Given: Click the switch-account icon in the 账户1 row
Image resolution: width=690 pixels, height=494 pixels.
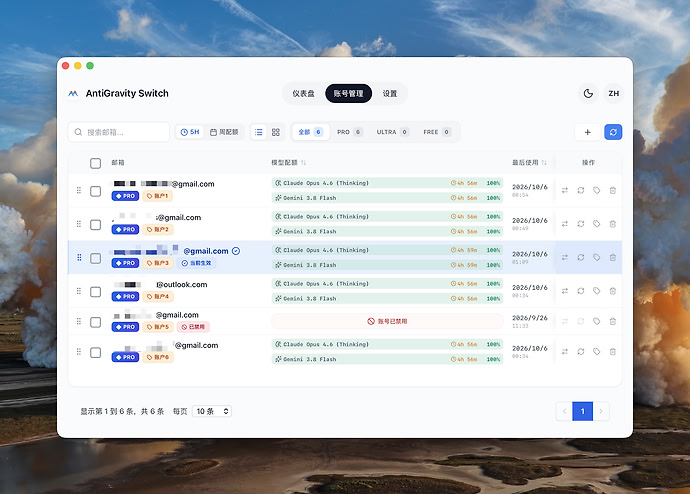Looking at the screenshot, I should (565, 190).
